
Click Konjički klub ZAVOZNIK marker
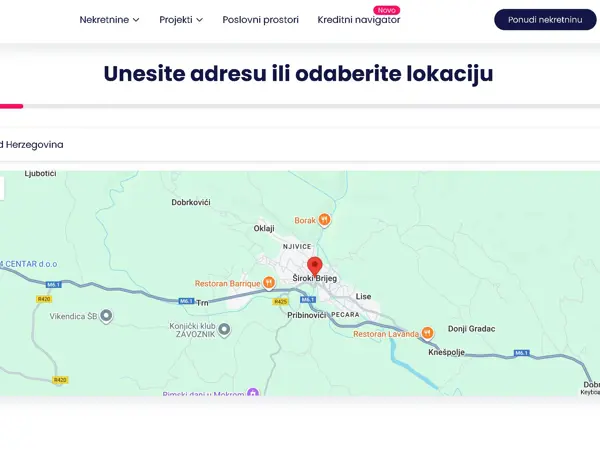point(224,330)
